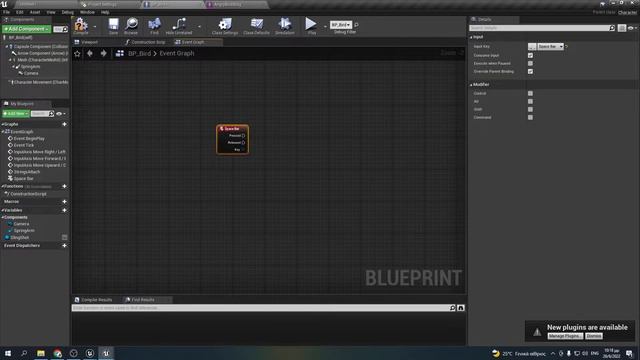Click the Space Bar event node
Screen dimensions: 640x360
pos(232,140)
